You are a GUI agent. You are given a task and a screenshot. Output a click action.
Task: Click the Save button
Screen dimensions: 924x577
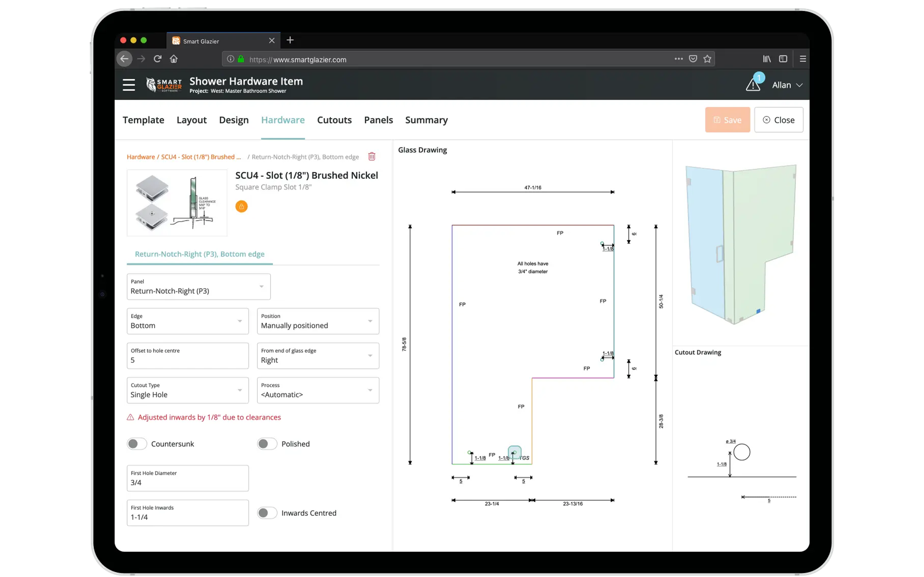click(x=727, y=120)
